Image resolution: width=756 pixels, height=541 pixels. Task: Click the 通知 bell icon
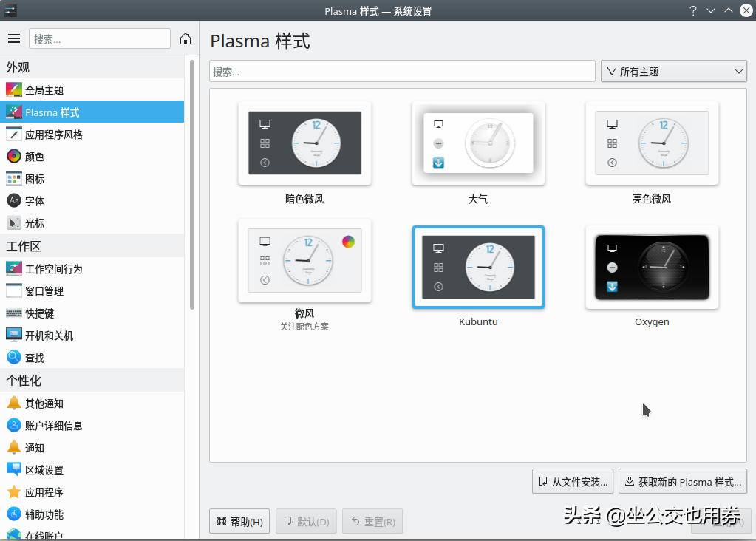[x=14, y=447]
